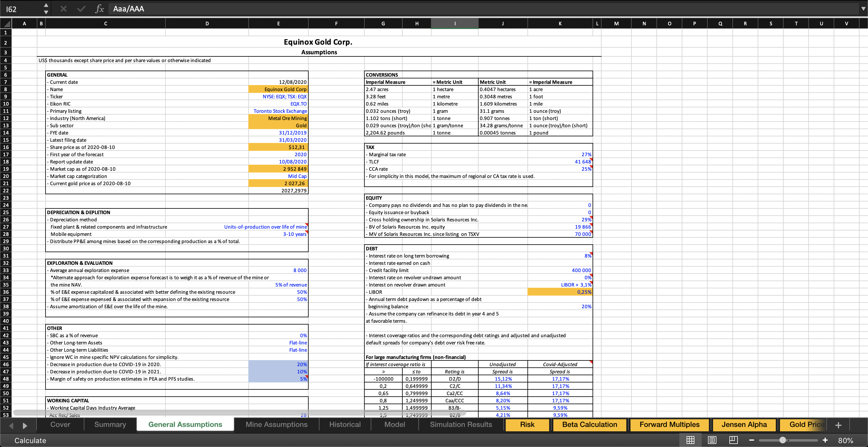Open the insert function fx button

pos(99,9)
